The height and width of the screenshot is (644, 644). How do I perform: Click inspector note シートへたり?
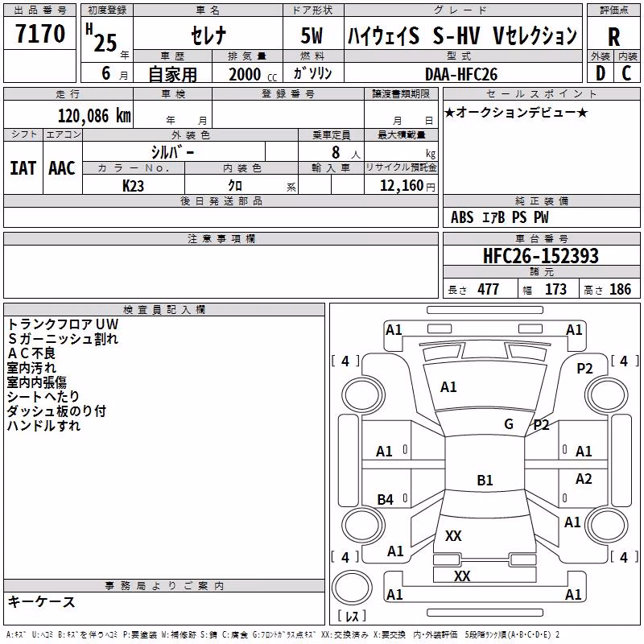coord(43,397)
